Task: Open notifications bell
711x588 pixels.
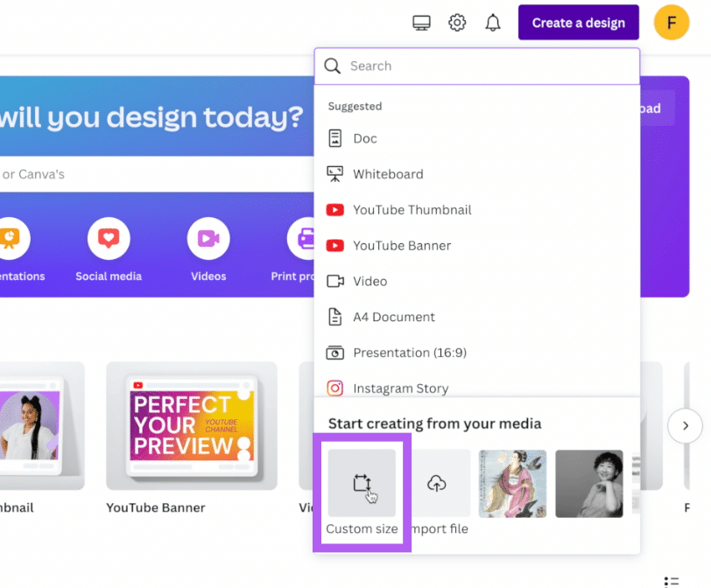Action: 492,22
